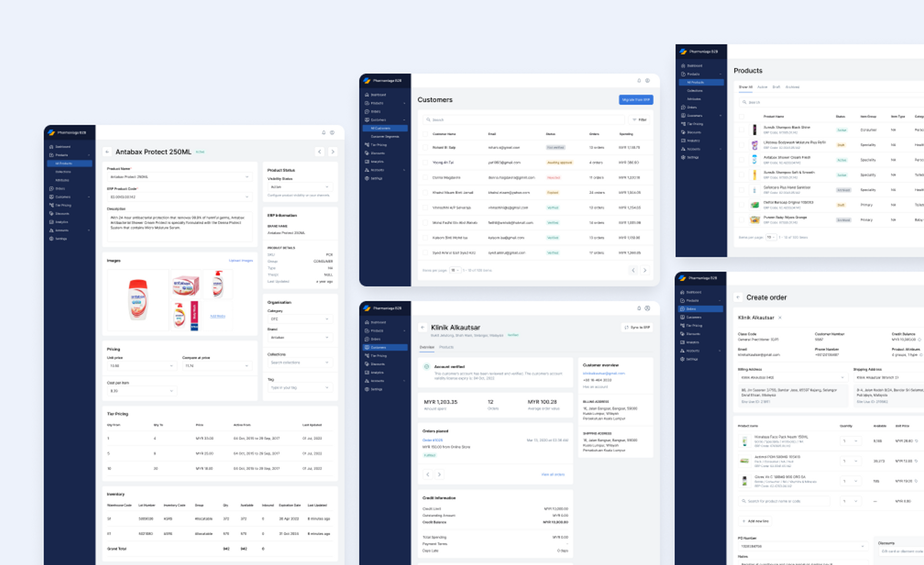This screenshot has width=924, height=565.
Task: Select all customers with header checkbox
Action: click(425, 134)
